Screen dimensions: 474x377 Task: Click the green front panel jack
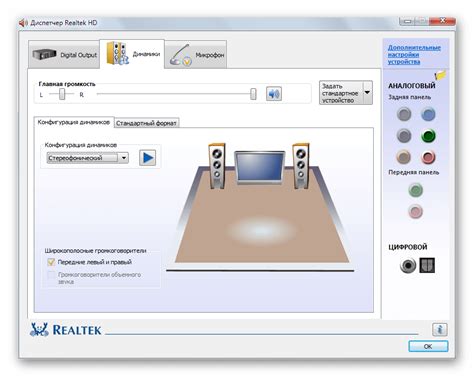(x=415, y=190)
